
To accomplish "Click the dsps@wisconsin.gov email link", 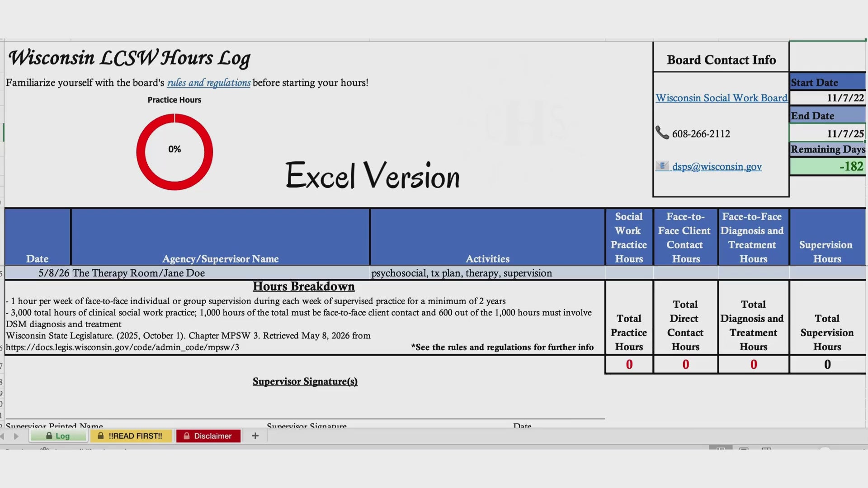I will (x=717, y=167).
